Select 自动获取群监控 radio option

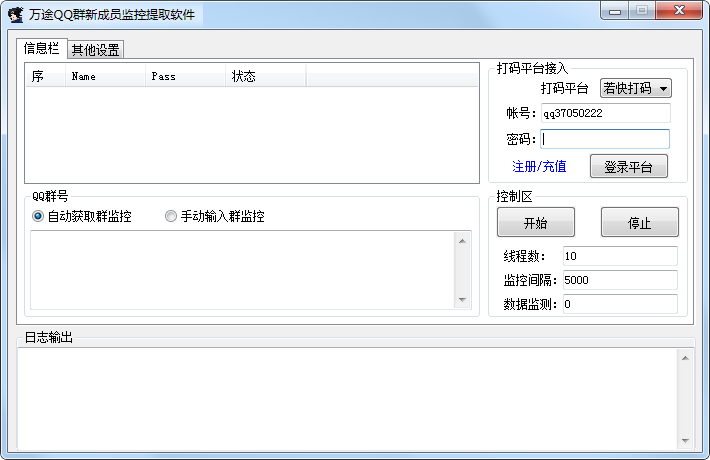(x=38, y=216)
